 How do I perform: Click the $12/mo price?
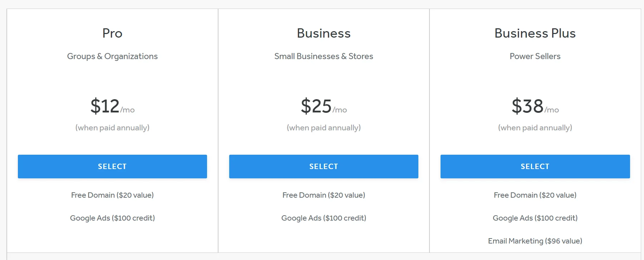click(x=112, y=106)
